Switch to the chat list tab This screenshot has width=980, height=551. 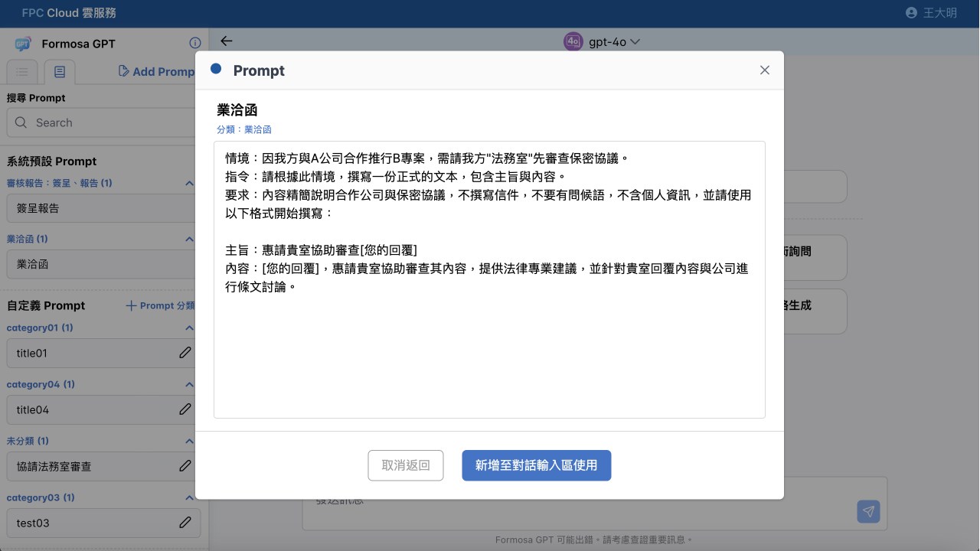click(22, 72)
